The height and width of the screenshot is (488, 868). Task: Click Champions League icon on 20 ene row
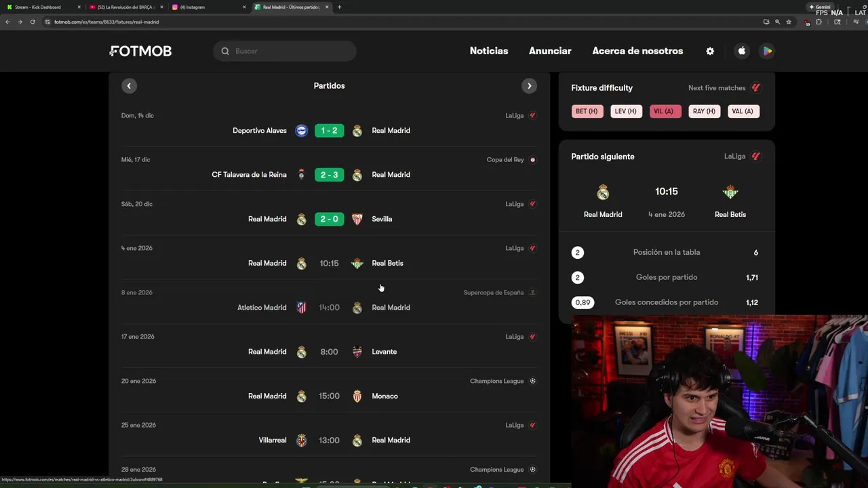point(532,381)
